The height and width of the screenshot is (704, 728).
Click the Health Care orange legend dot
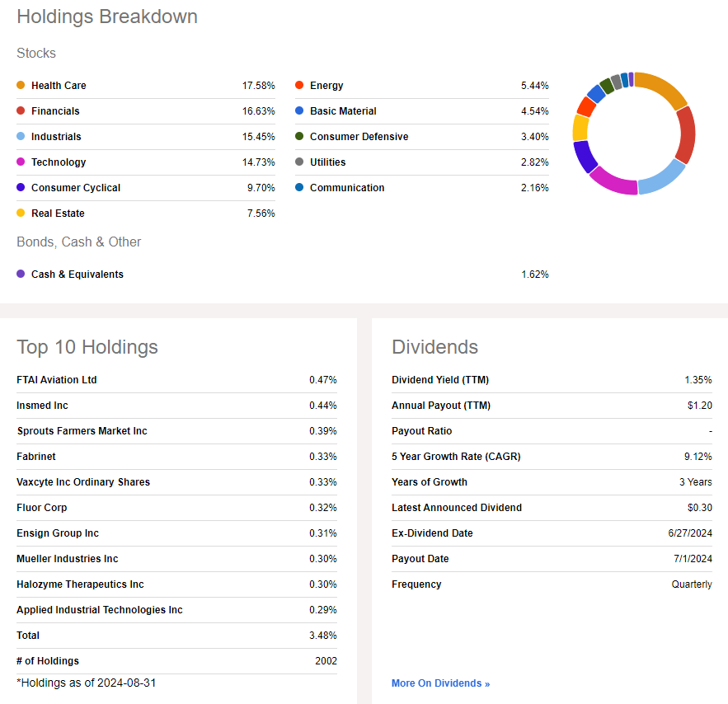[21, 86]
